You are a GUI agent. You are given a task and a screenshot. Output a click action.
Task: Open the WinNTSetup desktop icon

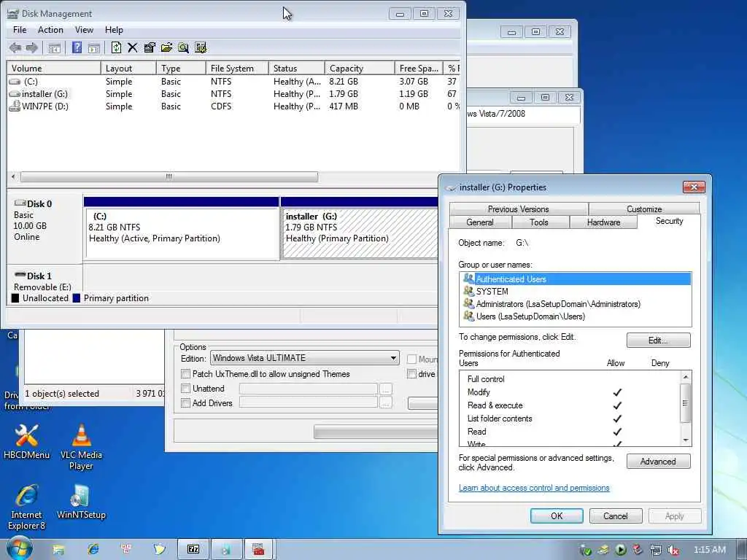tap(81, 502)
